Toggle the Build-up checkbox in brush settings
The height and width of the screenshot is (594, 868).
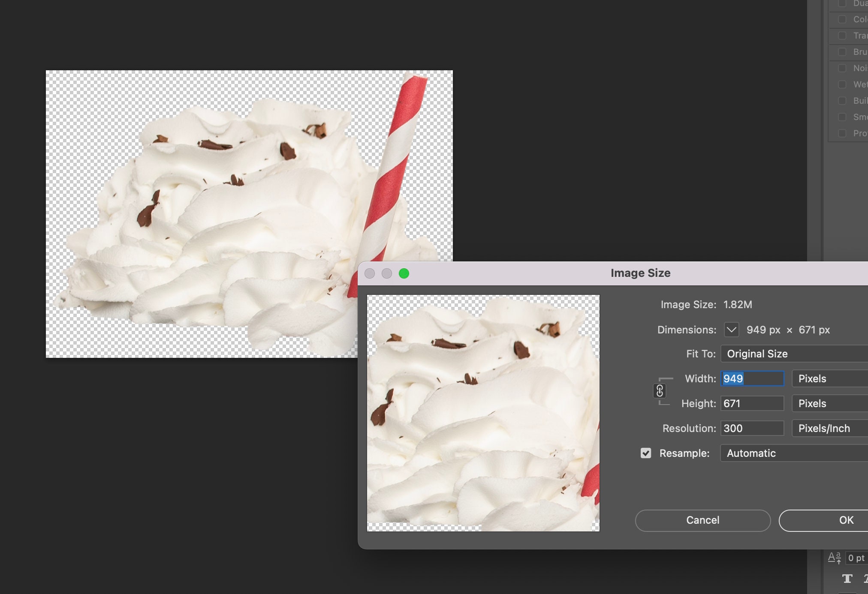842,101
